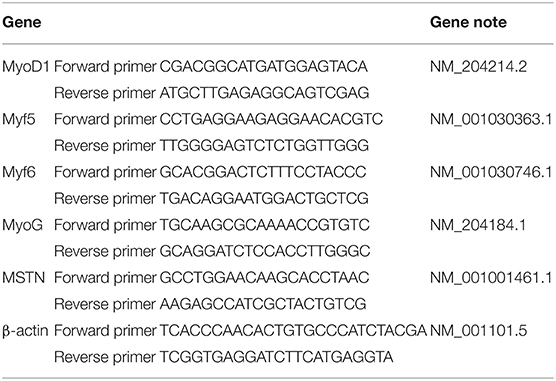The width and height of the screenshot is (556, 381).
Task: Click the MyoG reverse primer GCAGGATCTCCACCTTGGGC
Action: point(265,252)
